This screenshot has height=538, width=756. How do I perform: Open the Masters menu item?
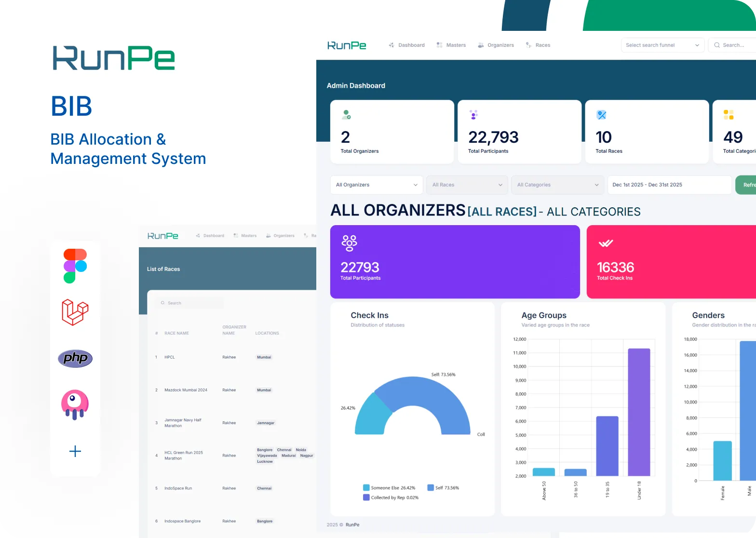[451, 45]
